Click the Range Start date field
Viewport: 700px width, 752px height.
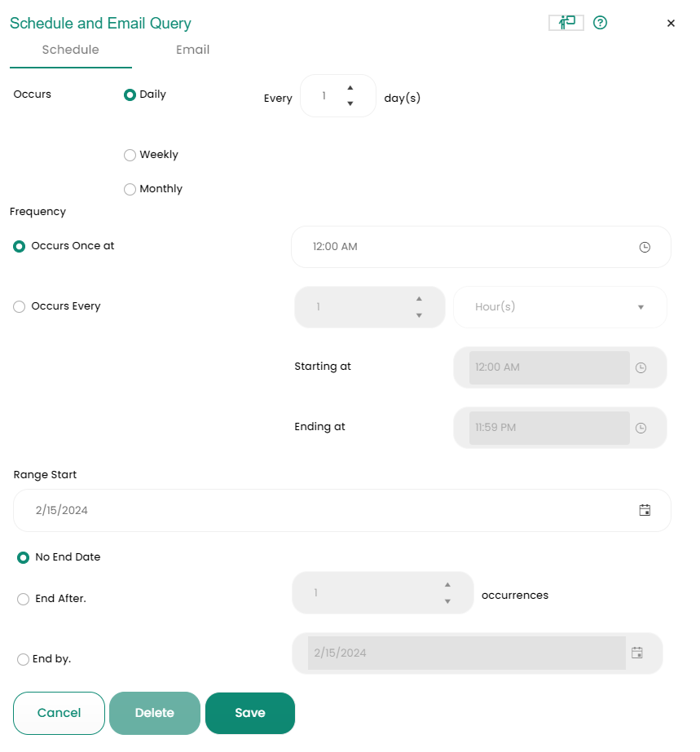tap(326, 511)
